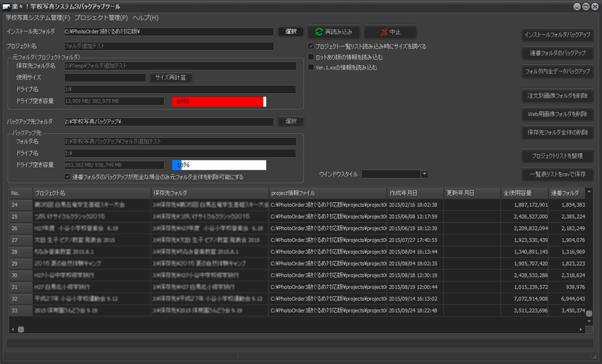Click the red X 中止 stop button
602x364 pixels.
389,32
